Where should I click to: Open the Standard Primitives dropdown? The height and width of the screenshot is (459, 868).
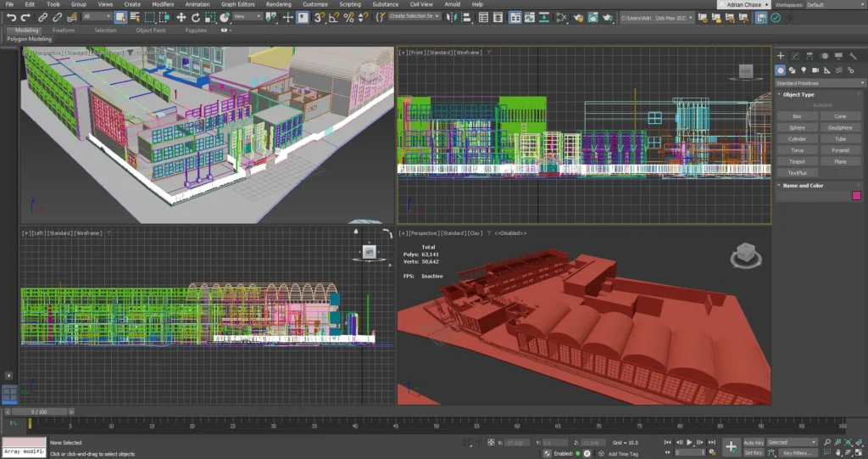820,83
